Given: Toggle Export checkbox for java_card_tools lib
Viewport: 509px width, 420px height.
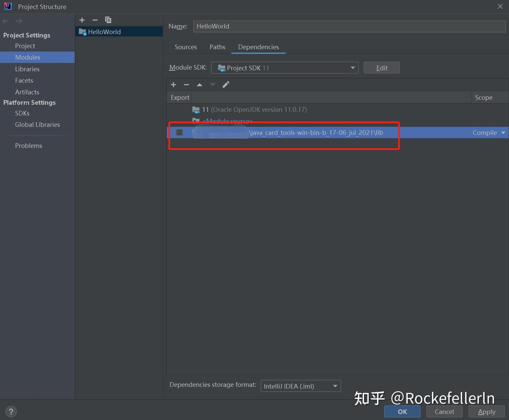Looking at the screenshot, I should point(180,132).
